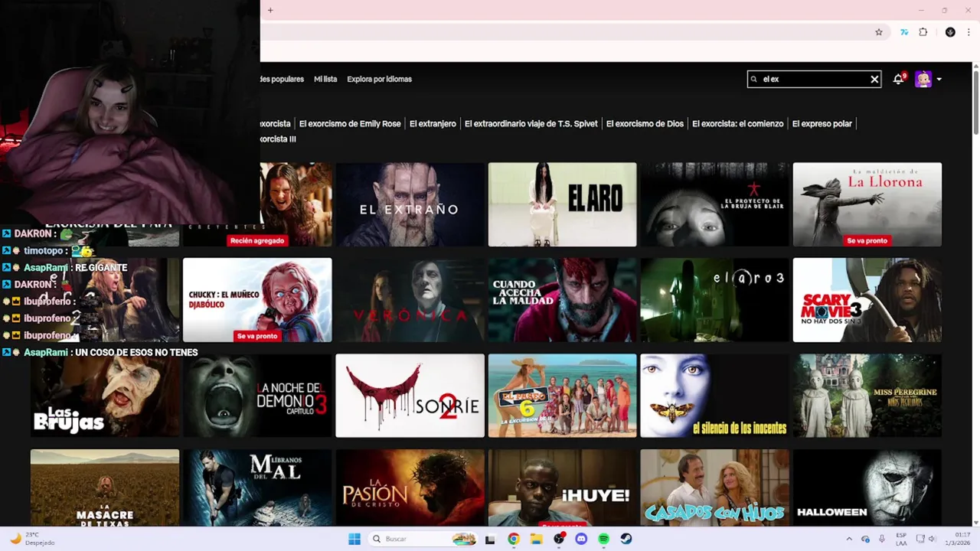The image size is (980, 551).
Task: Open El aro 3 thumbnail
Action: pos(714,300)
